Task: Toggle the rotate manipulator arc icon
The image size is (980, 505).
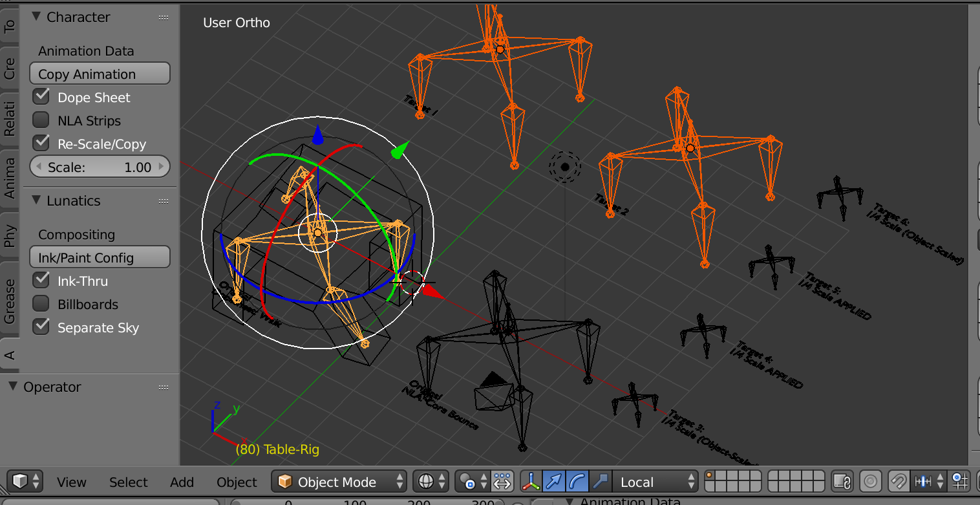Action: 577,482
